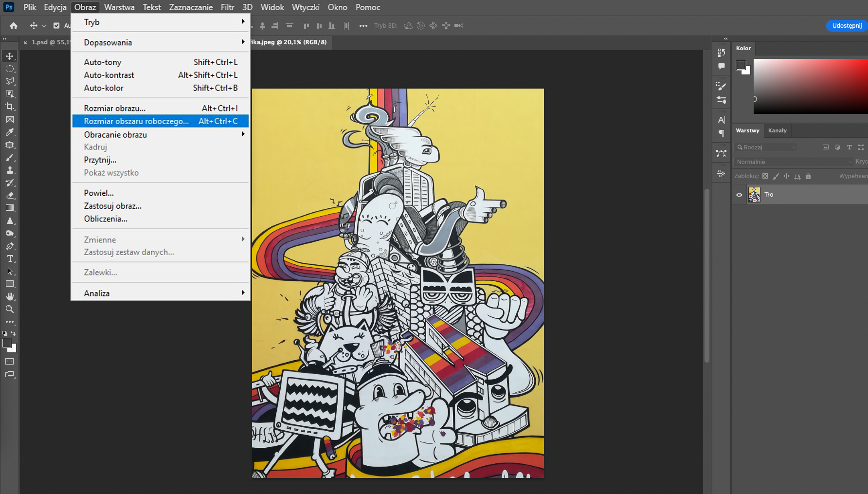Open the Normalnie blend mode dropdown
This screenshot has height=494, width=868.
point(794,162)
